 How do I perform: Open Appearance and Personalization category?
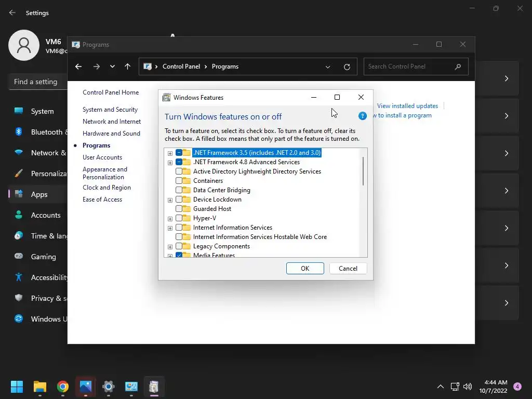pos(105,173)
